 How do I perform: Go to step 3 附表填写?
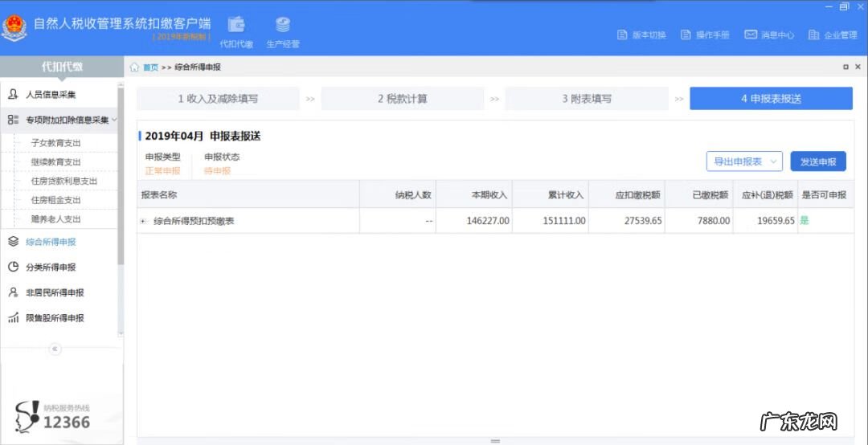pos(587,99)
